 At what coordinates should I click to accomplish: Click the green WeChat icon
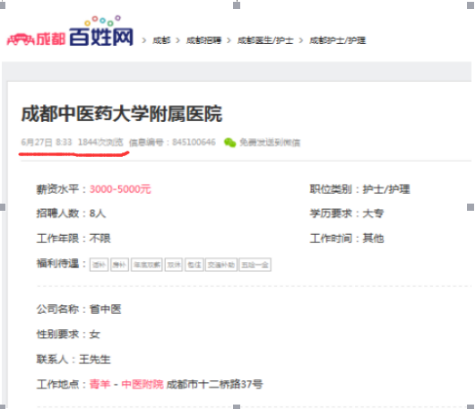point(230,143)
